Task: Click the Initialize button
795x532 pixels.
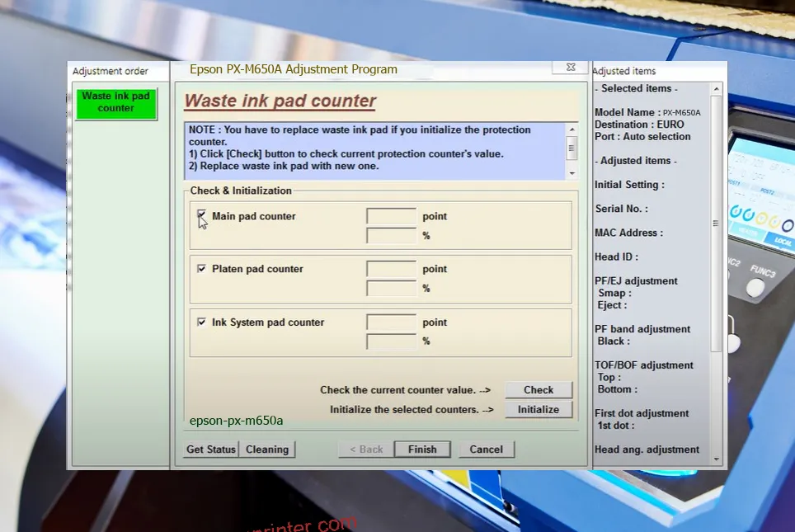Action: click(539, 409)
